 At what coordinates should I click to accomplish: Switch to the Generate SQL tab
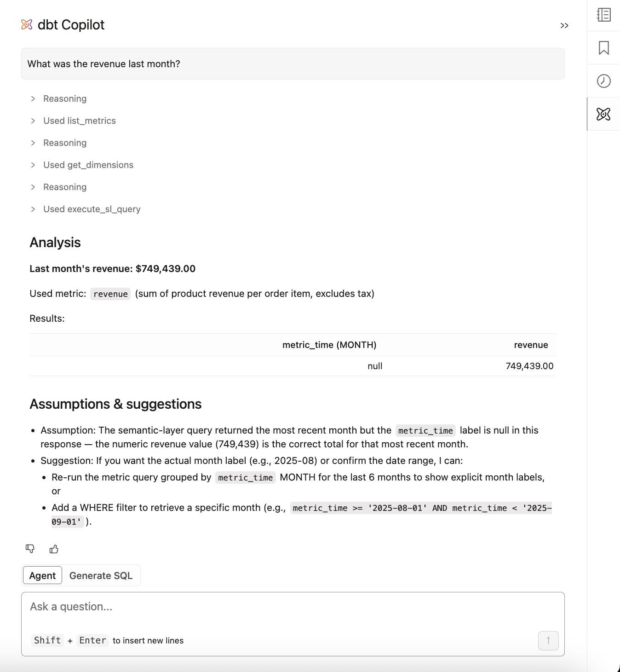pos(101,575)
